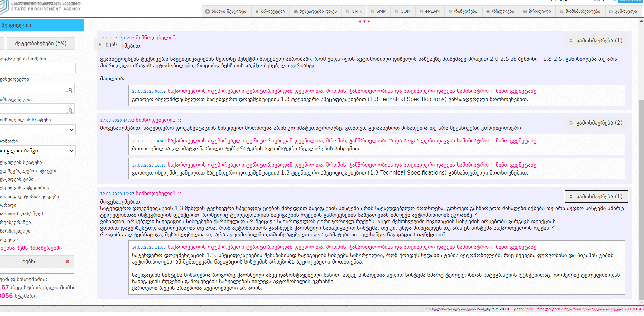Click the ძებნა search button
Image resolution: width=644 pixels, height=316 pixels.
(30, 262)
